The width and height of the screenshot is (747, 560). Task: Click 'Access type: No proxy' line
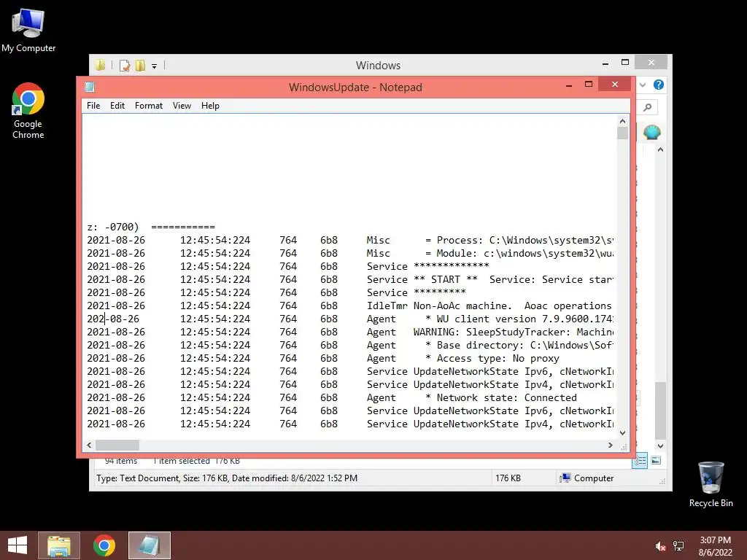323,359
